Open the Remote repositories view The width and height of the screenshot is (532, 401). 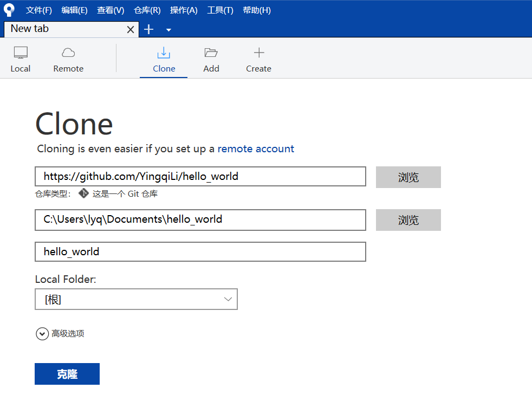(68, 60)
